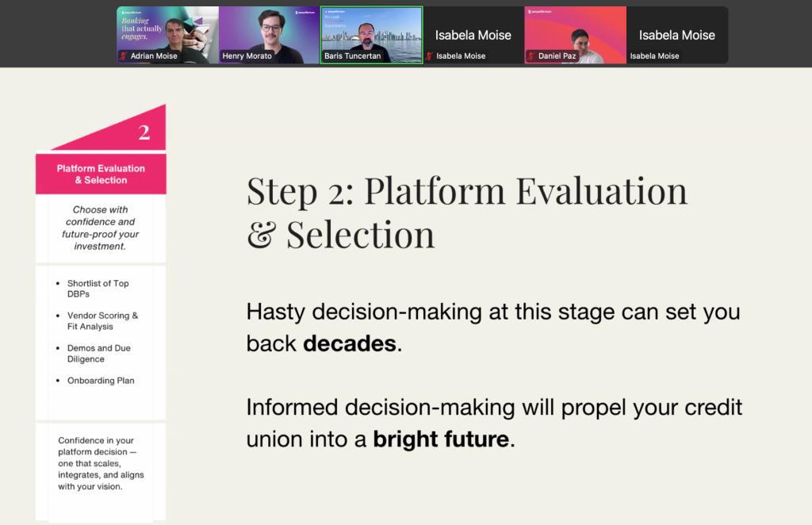Open Baris Tuncertan's active speaker video
Screen dimensions: 812x525
pos(371,32)
